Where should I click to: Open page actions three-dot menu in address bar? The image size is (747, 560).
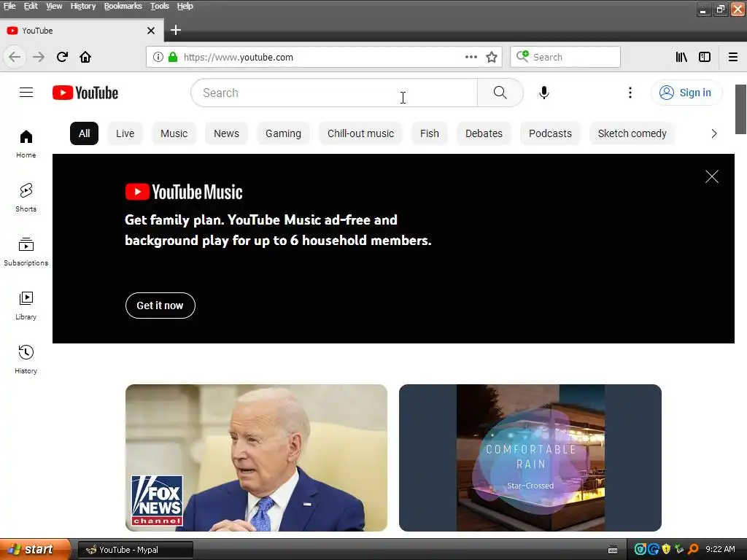pos(471,57)
